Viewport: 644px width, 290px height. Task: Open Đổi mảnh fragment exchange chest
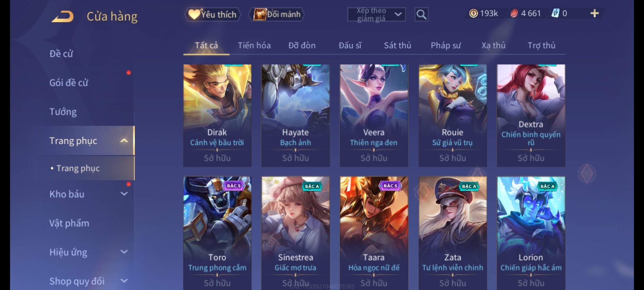point(277,14)
